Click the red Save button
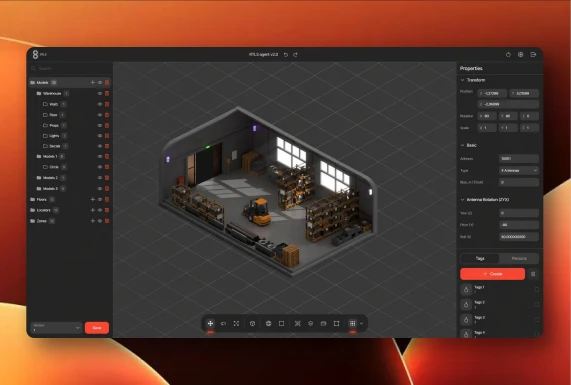This screenshot has width=571, height=385. (97, 328)
